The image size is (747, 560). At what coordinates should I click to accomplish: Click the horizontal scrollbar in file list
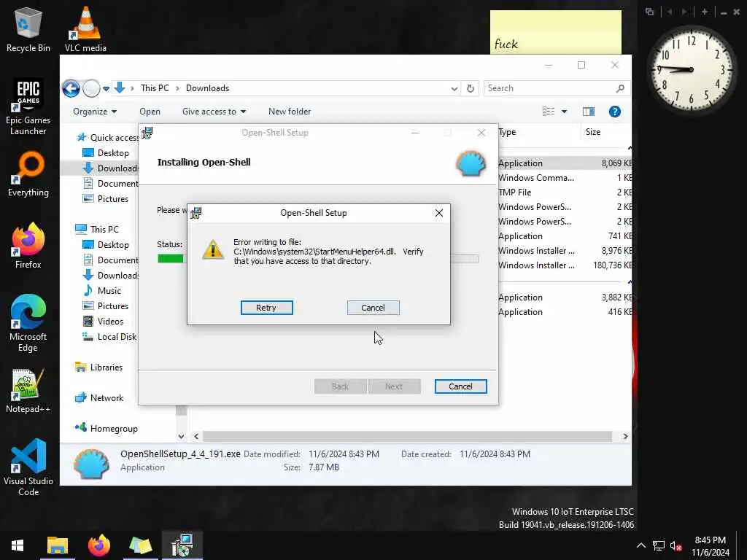[x=407, y=436]
